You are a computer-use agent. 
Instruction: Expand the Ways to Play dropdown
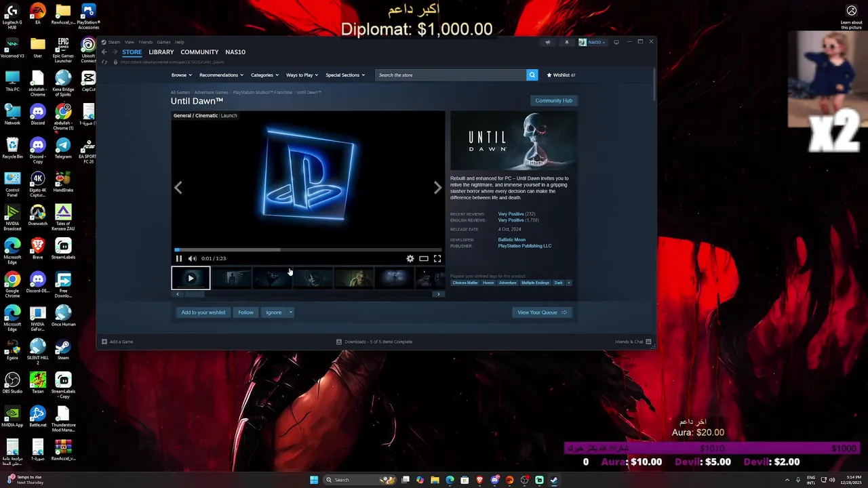tap(302, 75)
